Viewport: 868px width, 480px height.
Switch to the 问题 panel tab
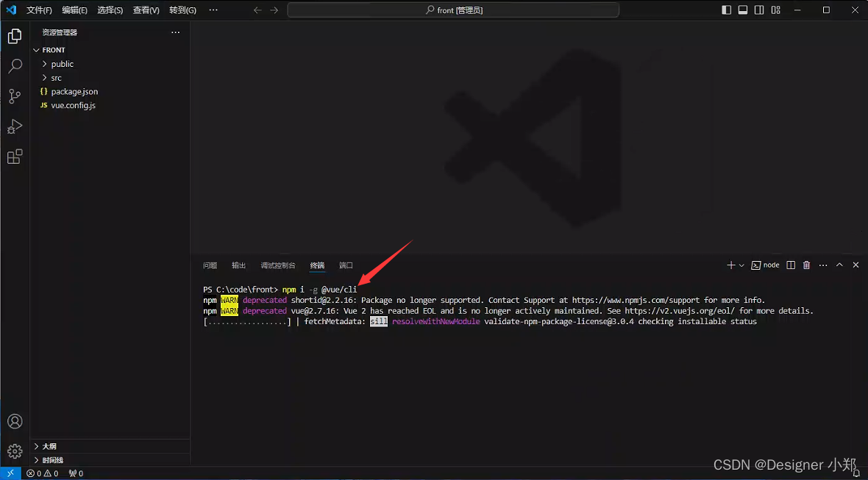click(x=210, y=265)
